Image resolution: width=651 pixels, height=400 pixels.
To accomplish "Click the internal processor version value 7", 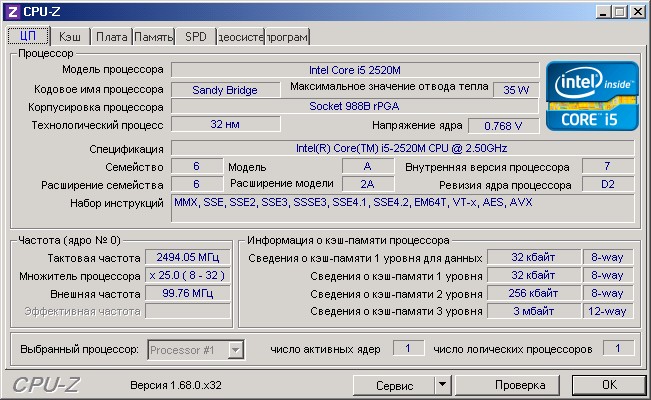I will click(608, 166).
